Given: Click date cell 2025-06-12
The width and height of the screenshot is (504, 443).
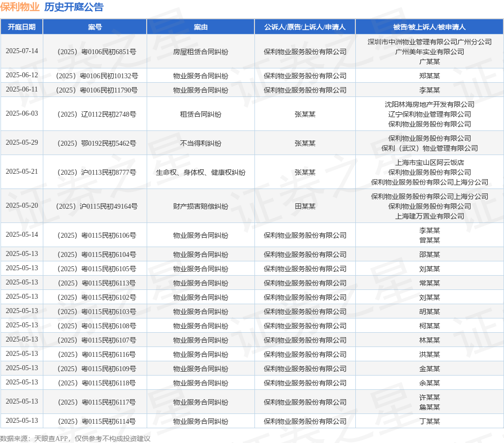Looking at the screenshot, I should (x=22, y=75).
